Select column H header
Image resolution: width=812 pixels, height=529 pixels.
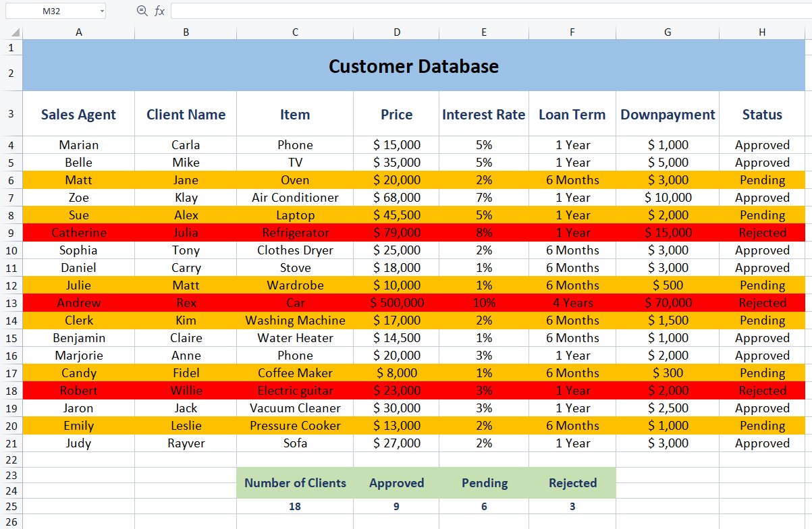point(762,32)
